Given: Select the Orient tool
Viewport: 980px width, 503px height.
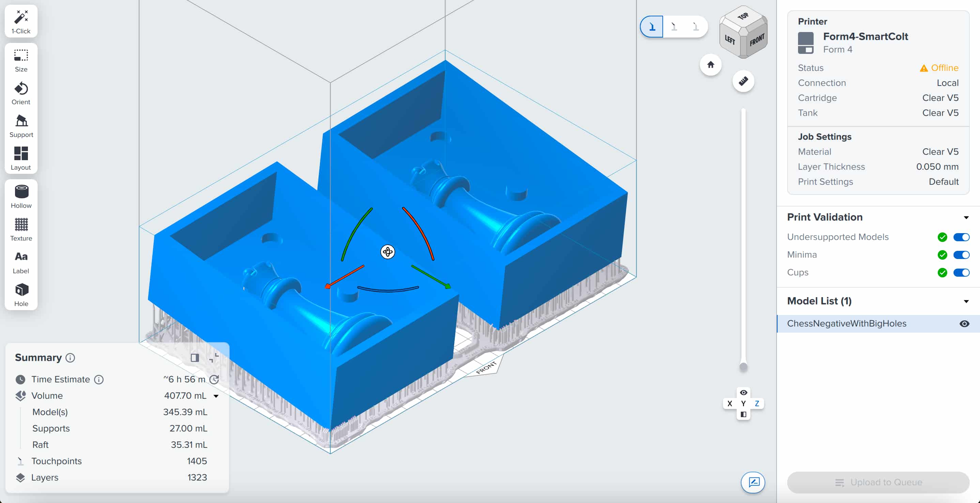Looking at the screenshot, I should click(21, 93).
